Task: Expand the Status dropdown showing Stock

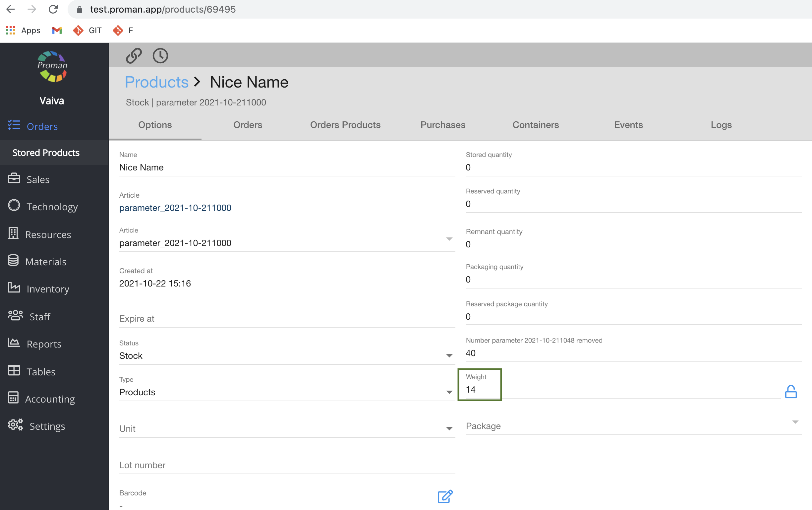Action: click(x=449, y=355)
